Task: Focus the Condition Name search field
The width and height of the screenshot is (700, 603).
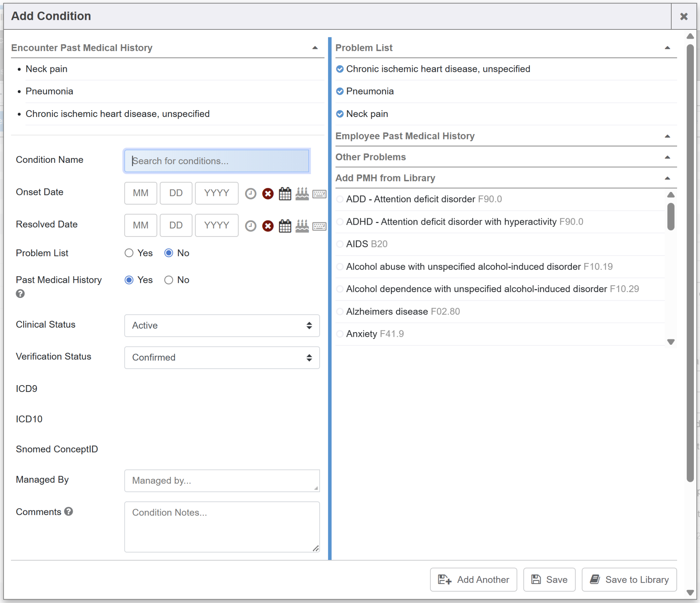Action: click(217, 161)
